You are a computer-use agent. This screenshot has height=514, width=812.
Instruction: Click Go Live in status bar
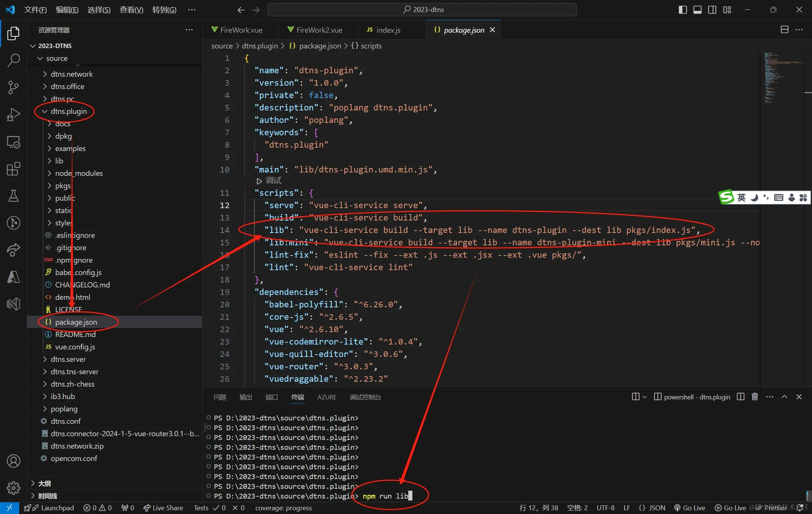(690, 508)
